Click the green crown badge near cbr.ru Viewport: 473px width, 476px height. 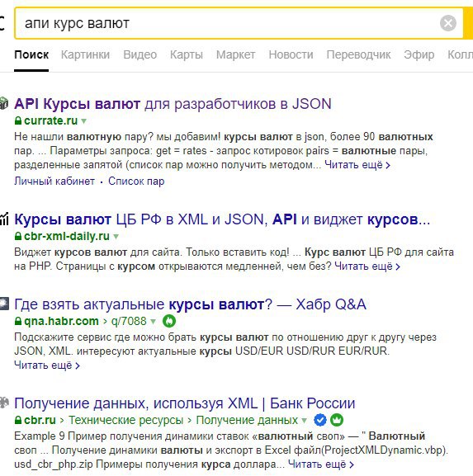point(337,421)
